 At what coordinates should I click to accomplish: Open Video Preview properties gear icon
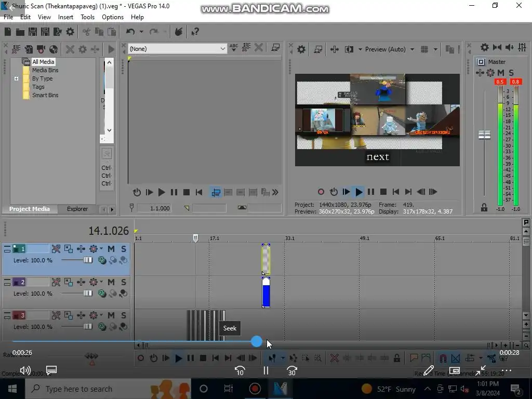301,49
